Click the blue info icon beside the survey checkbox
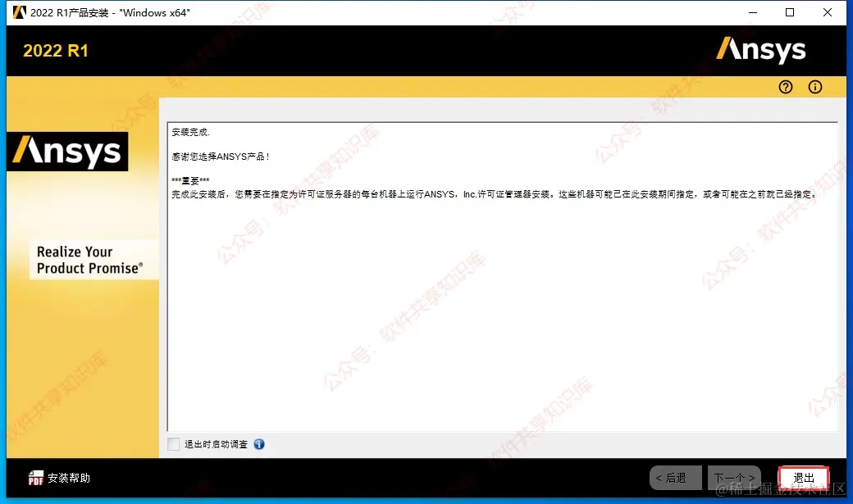This screenshot has width=853, height=504. tap(259, 444)
